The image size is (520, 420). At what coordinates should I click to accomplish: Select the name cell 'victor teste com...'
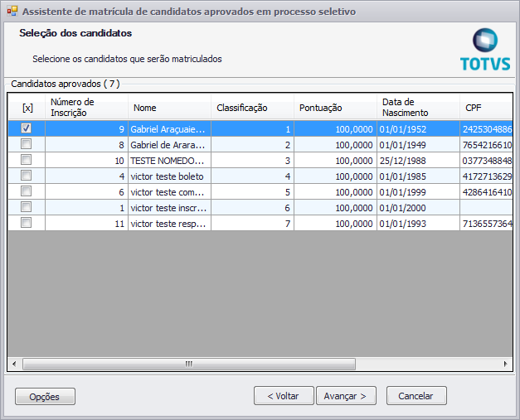pos(169,192)
